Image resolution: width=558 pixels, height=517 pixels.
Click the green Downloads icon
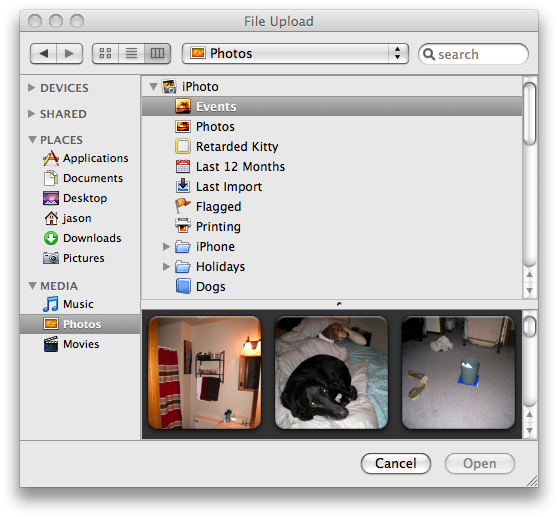(x=51, y=238)
